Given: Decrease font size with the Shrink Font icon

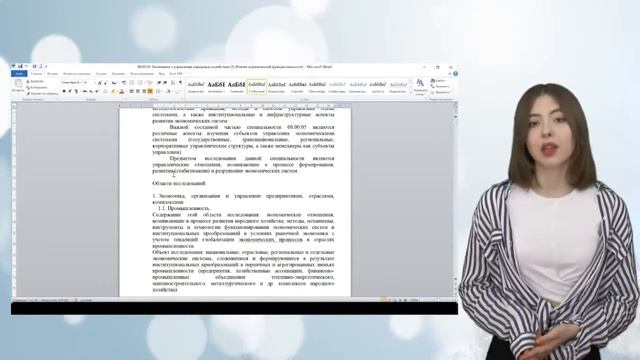Looking at the screenshot, I should 106,83.
